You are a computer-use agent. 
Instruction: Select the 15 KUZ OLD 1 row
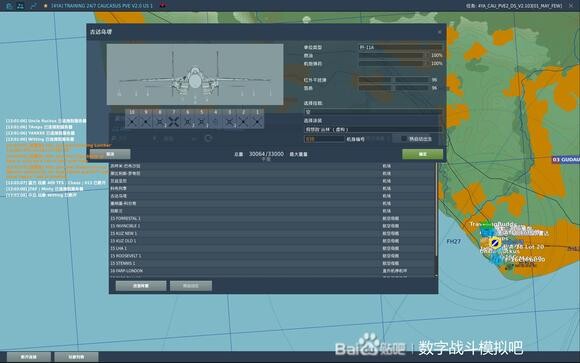[x=272, y=241]
